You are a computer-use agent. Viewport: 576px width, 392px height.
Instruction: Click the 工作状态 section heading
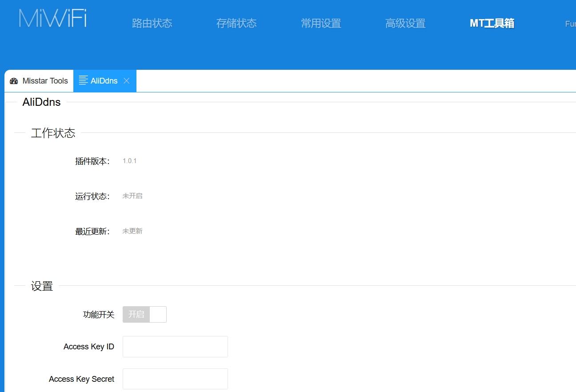[x=53, y=133]
